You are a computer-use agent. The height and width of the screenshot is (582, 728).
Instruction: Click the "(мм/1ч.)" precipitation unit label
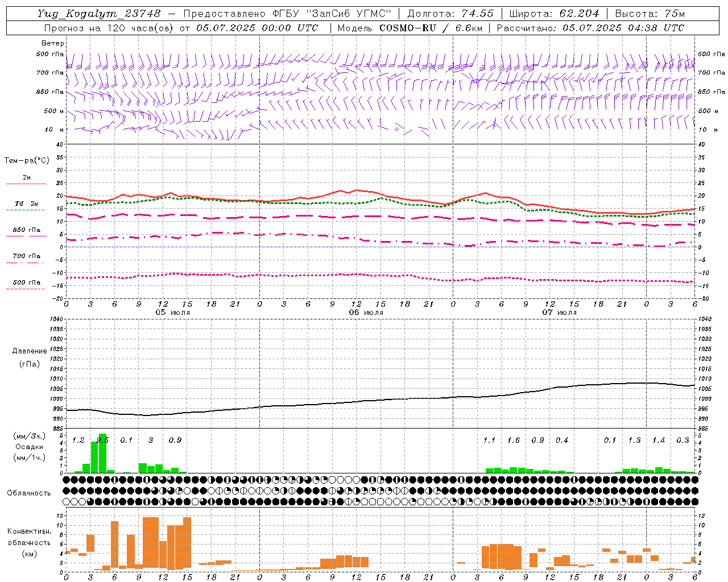[x=30, y=458]
